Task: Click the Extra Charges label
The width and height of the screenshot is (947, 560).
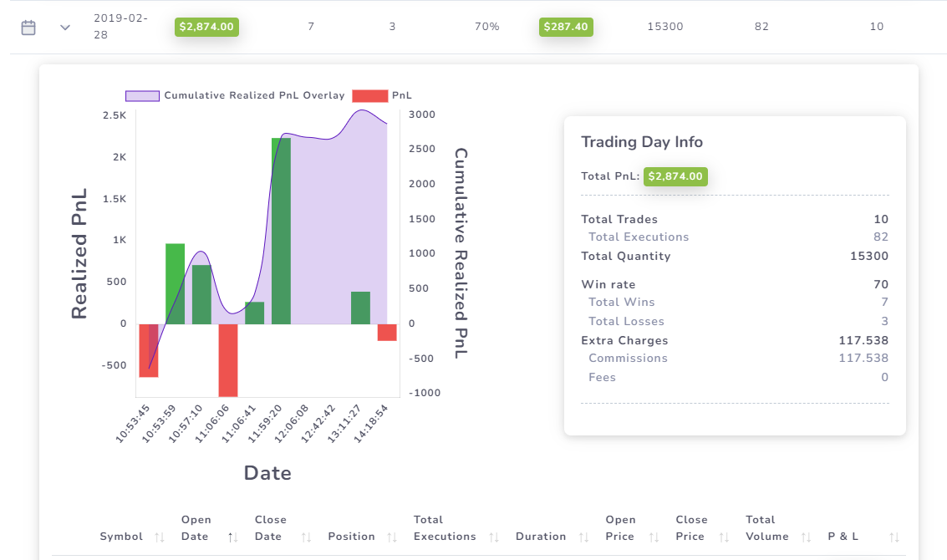Action: click(624, 341)
